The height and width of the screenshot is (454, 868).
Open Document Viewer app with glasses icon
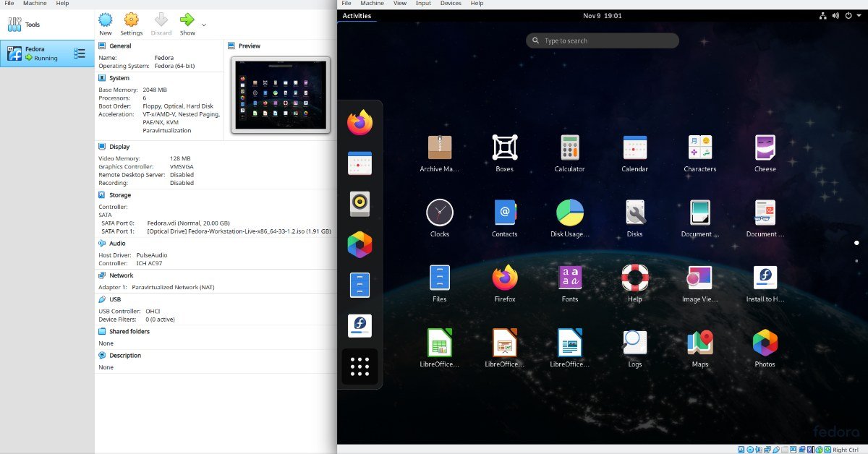pos(765,213)
